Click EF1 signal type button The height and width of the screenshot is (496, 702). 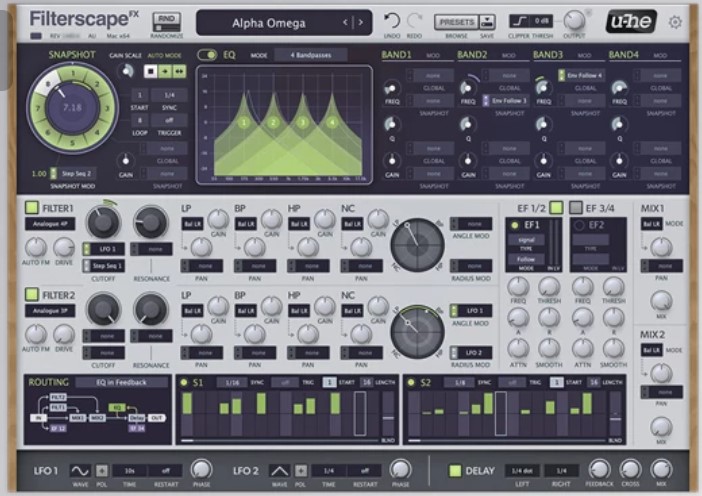[x=526, y=240]
